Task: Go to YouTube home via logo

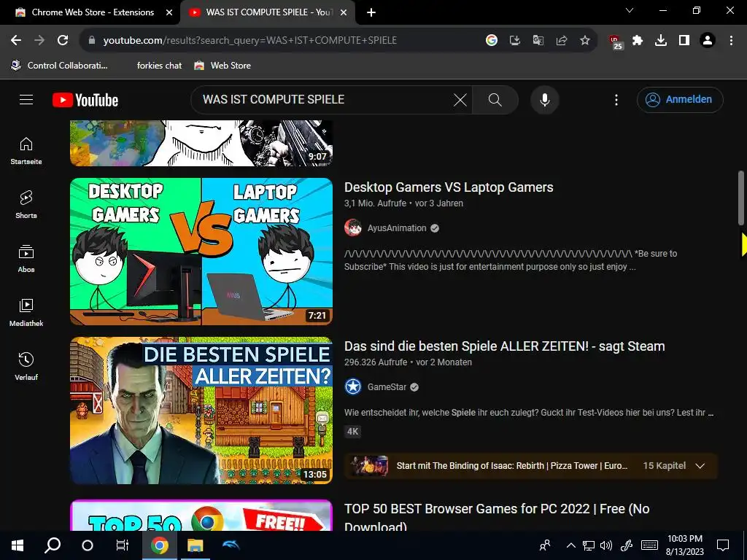Action: pyautogui.click(x=85, y=100)
